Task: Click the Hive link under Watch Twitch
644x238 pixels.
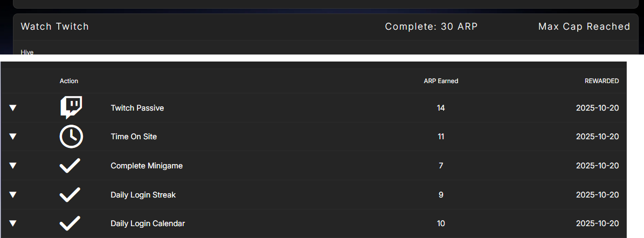Action: (27, 52)
